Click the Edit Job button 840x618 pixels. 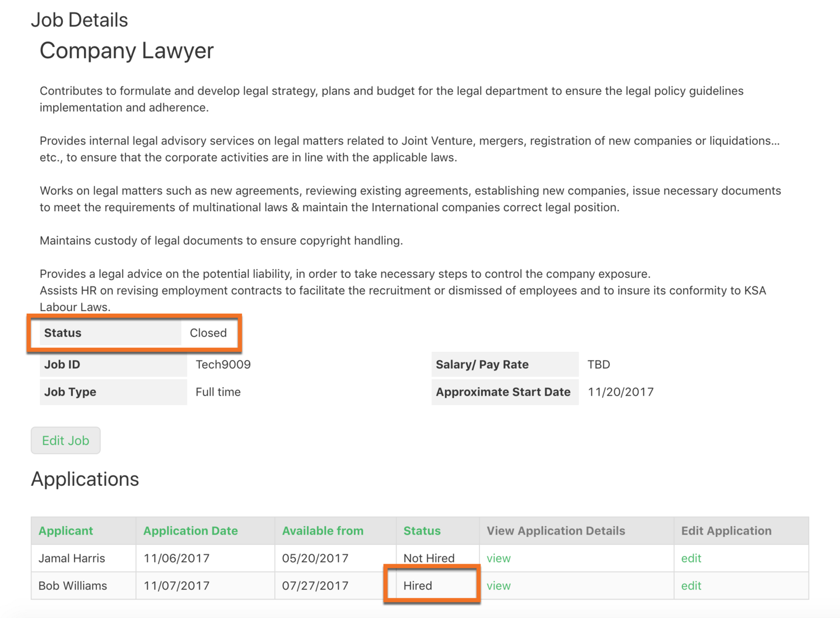(66, 440)
